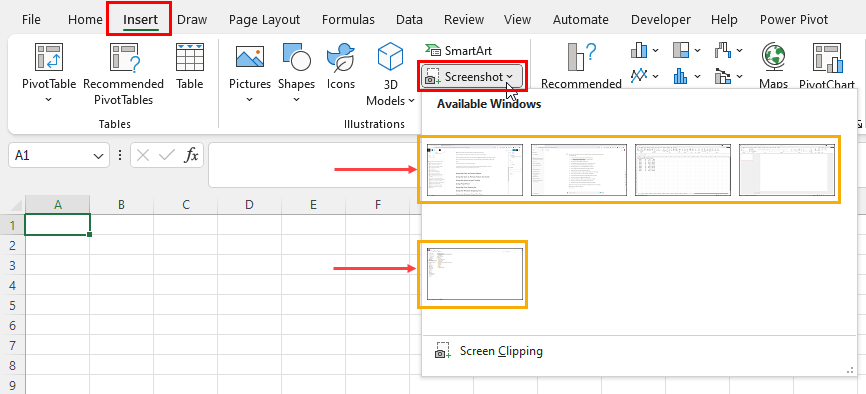
Task: Switch to the Formulas tab
Action: (348, 20)
